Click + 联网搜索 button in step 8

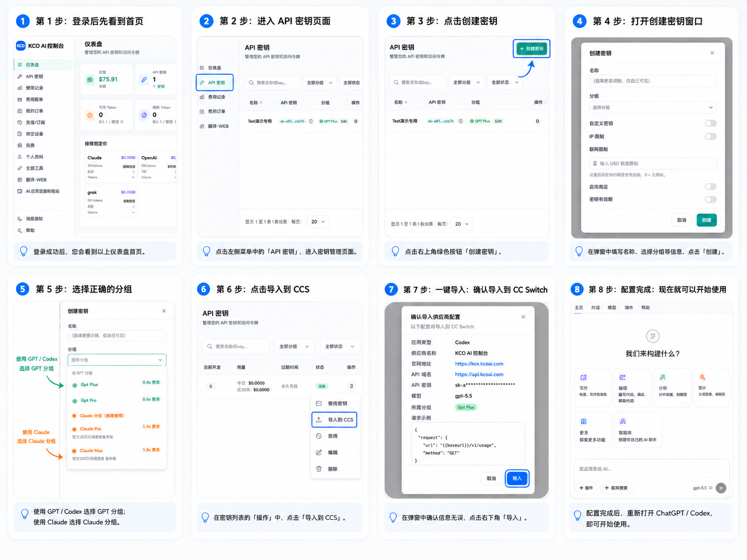[x=616, y=488]
